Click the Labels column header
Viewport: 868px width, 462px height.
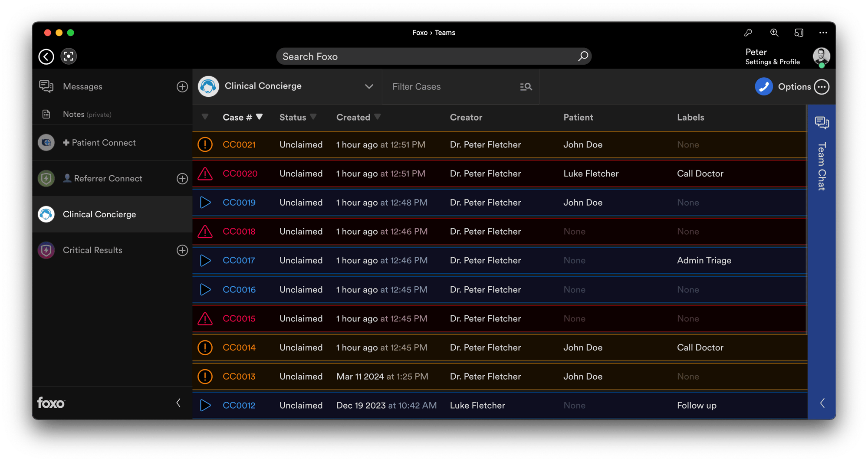pyautogui.click(x=690, y=118)
